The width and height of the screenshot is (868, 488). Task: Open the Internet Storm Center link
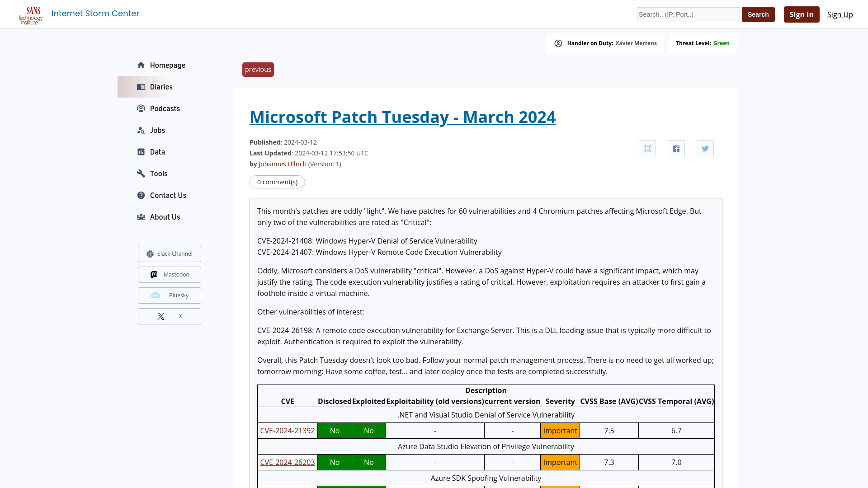95,14
